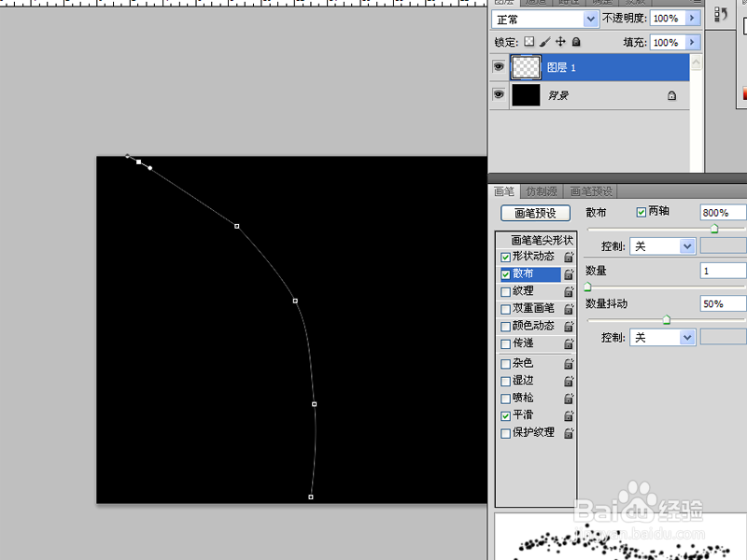The width and height of the screenshot is (747, 560).
Task: Hide 图层 1 with its eye icon
Action: coord(499,66)
